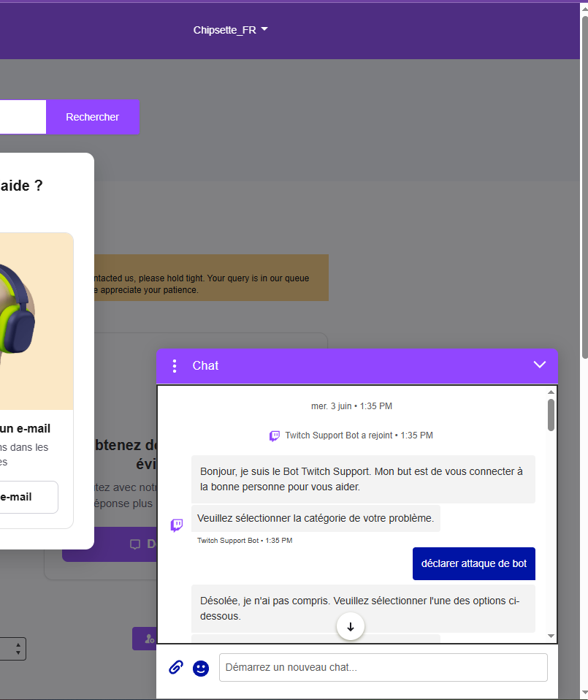Click the headphones illustration thumbnail
588x700 pixels.
(37, 321)
